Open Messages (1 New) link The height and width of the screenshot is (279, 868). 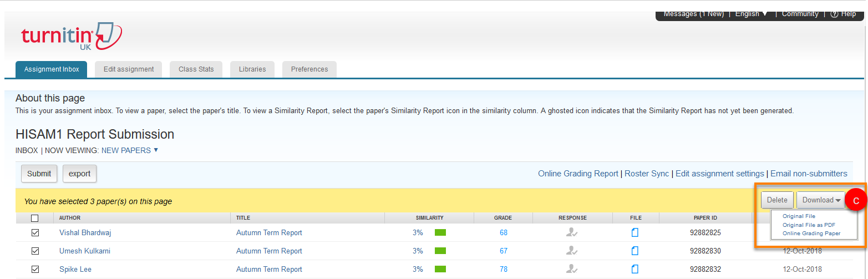(694, 14)
